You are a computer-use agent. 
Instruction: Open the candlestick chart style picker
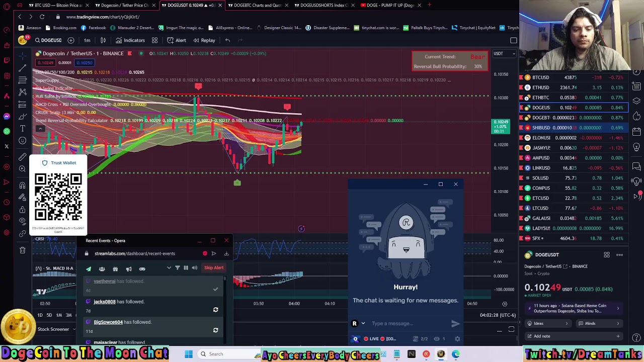pos(103,40)
